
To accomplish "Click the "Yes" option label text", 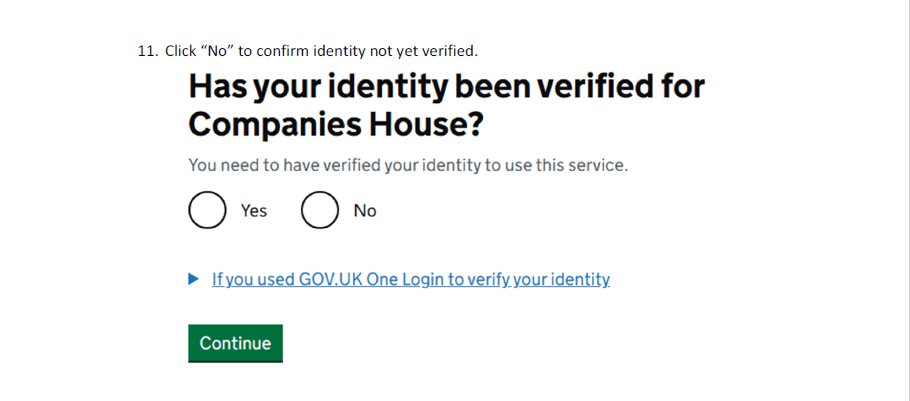I will 254,211.
